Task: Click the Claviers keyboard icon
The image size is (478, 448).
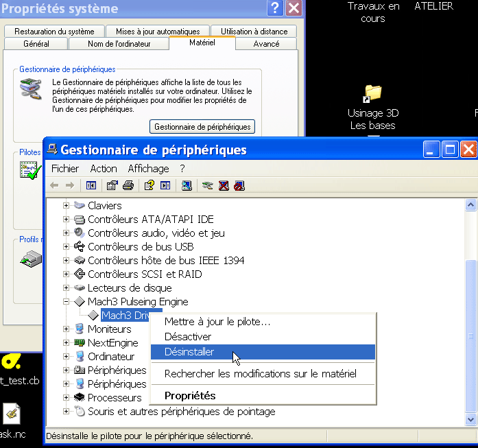Action: click(80, 205)
